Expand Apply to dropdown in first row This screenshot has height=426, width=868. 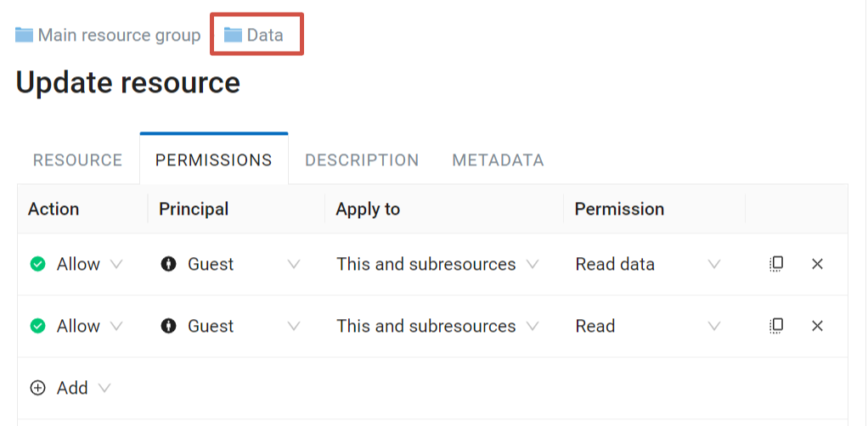point(437,265)
